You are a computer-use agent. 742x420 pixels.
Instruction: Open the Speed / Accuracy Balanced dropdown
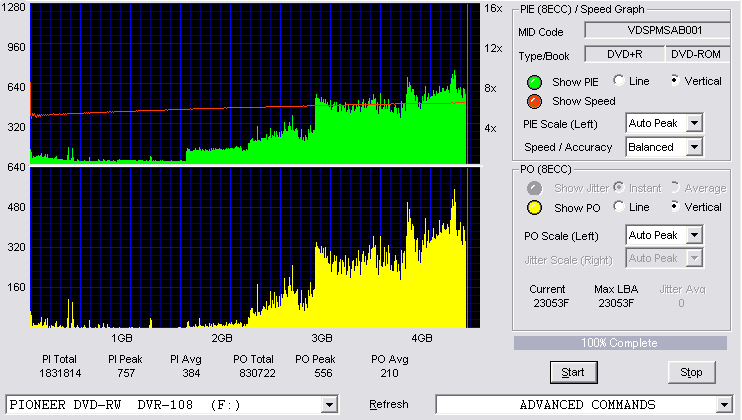point(694,147)
